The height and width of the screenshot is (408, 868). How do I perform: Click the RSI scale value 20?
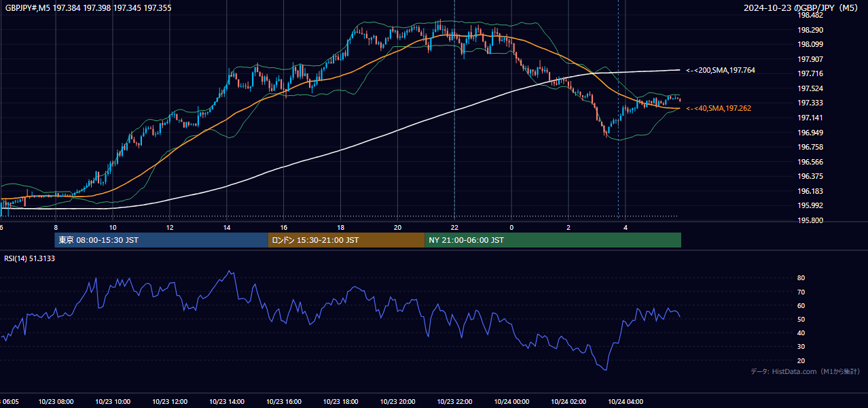click(801, 360)
